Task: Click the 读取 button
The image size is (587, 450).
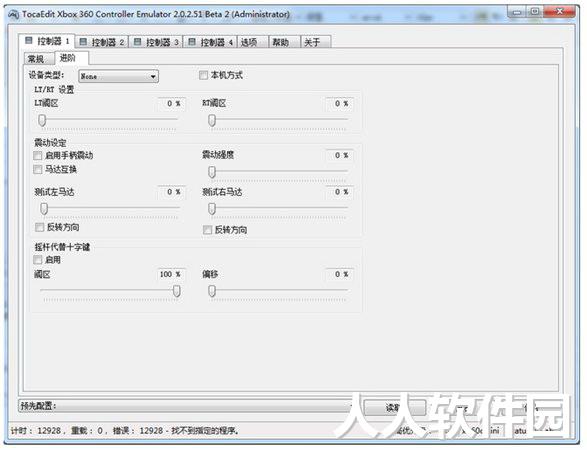Action: click(x=395, y=407)
